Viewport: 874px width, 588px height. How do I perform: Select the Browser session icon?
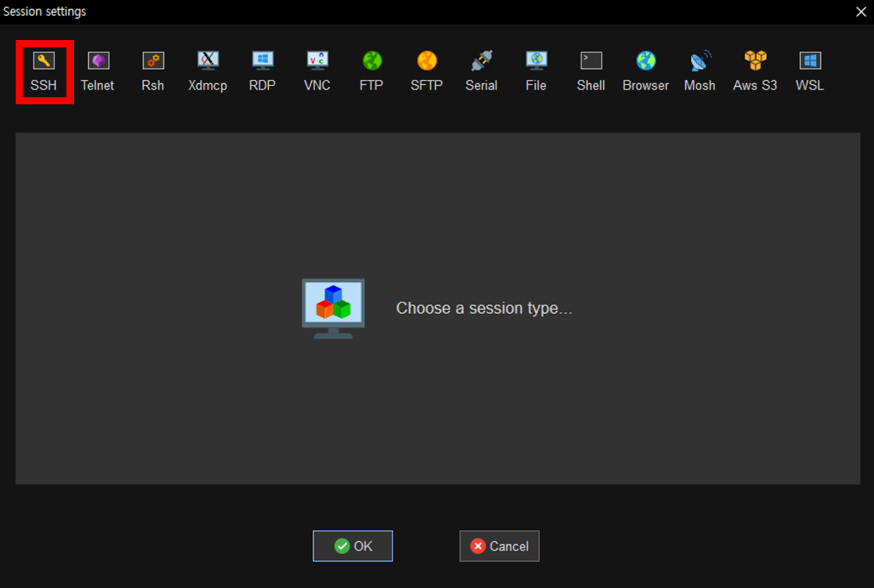(x=646, y=72)
